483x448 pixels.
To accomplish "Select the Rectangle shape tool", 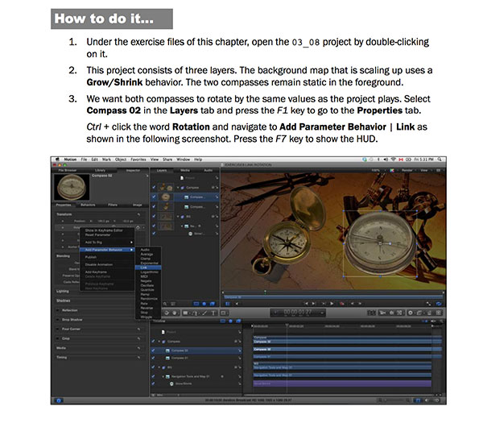I will pyautogui.click(x=185, y=313).
